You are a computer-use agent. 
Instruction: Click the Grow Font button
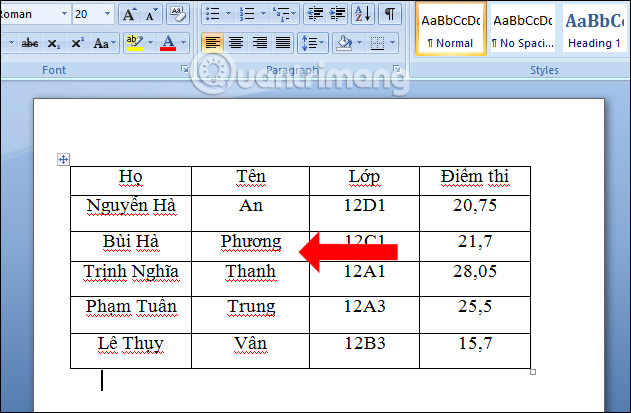pos(129,15)
